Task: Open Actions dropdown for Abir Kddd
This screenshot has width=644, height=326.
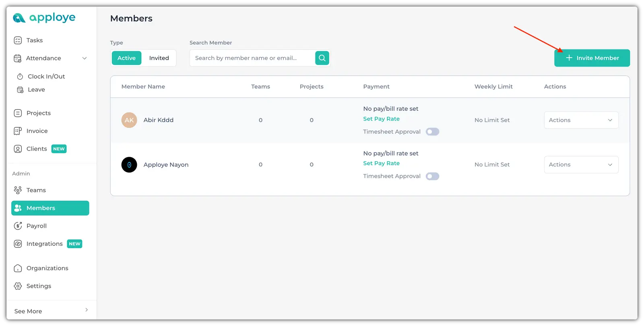Action: tap(581, 120)
